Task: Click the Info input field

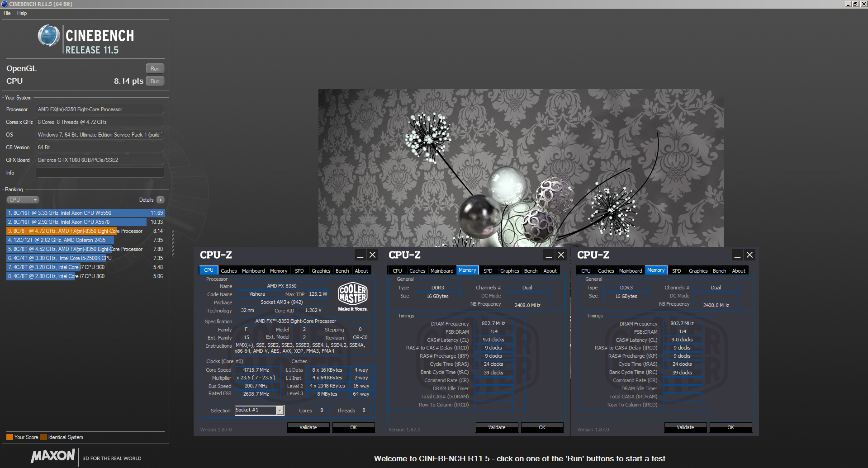Action: pos(100,173)
